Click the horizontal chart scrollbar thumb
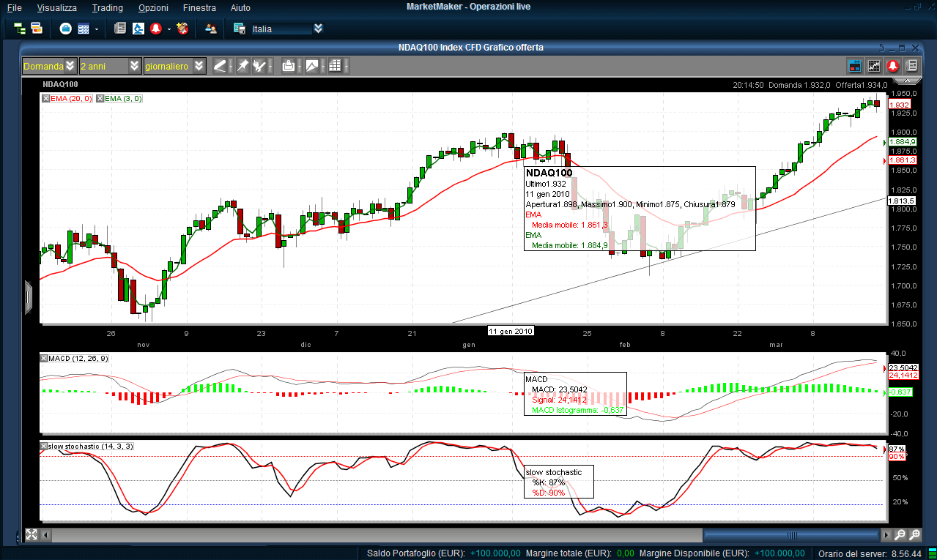Viewport: 937px width, 560px height. [x=791, y=535]
